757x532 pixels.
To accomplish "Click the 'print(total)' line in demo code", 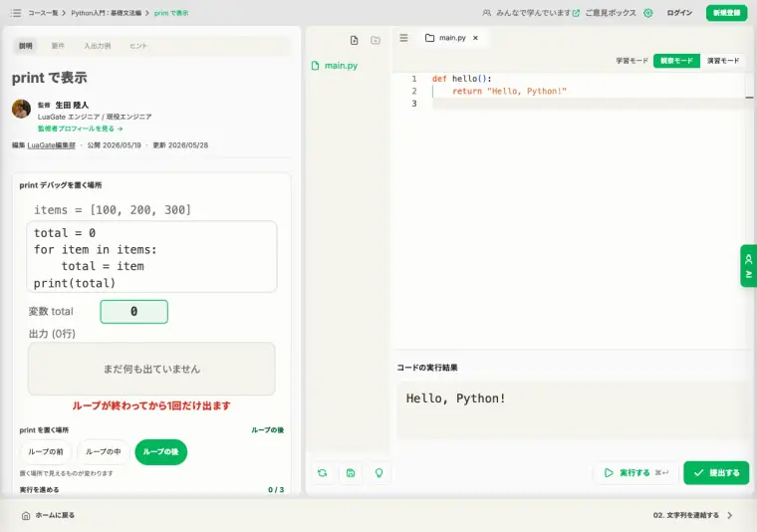I will pos(75,283).
